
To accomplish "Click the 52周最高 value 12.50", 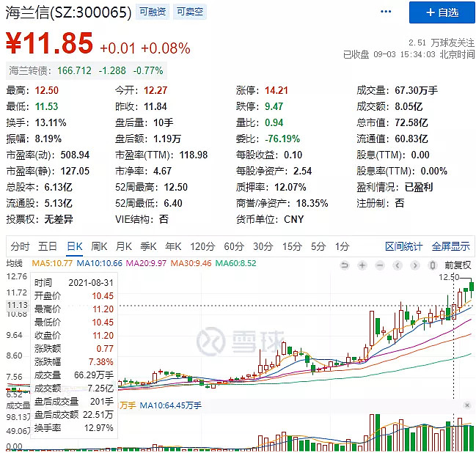I will (x=176, y=187).
